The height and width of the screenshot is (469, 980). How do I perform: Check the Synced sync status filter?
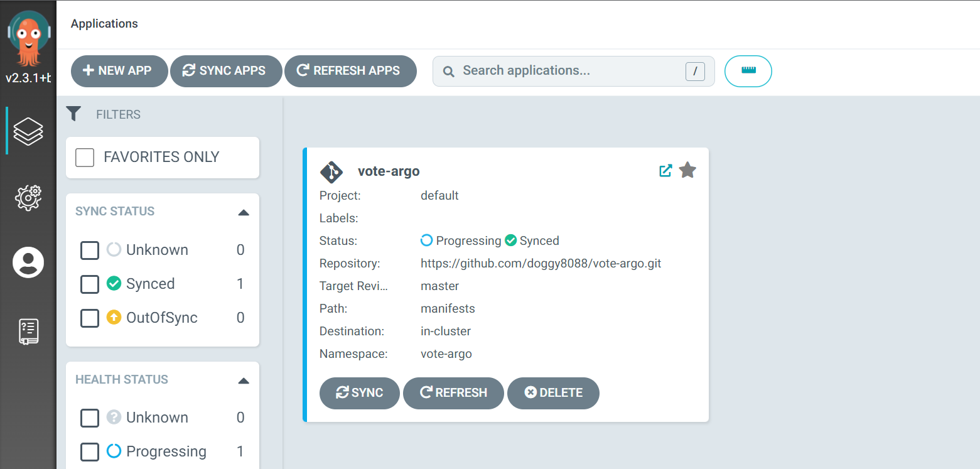pyautogui.click(x=90, y=284)
